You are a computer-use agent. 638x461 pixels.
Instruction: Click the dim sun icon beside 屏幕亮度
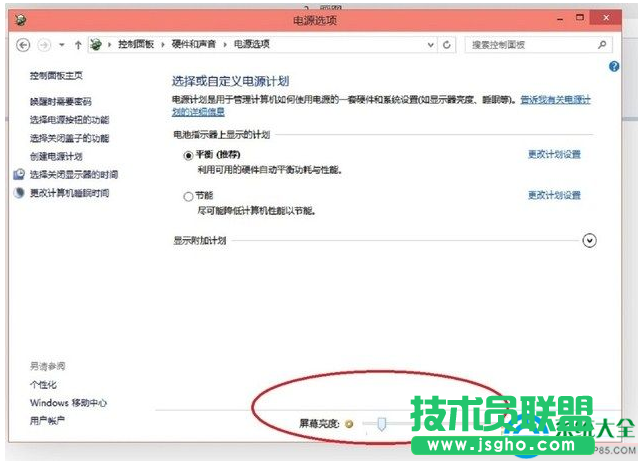349,424
